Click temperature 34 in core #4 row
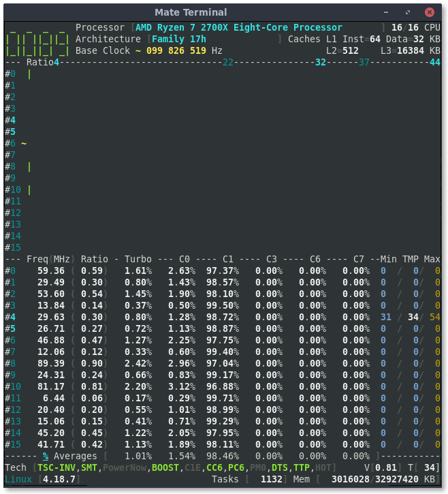448x494 pixels. pyautogui.click(x=413, y=318)
